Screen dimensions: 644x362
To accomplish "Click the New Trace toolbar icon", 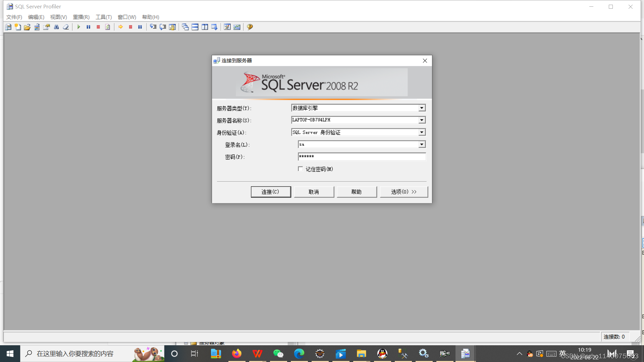I will [x=8, y=27].
